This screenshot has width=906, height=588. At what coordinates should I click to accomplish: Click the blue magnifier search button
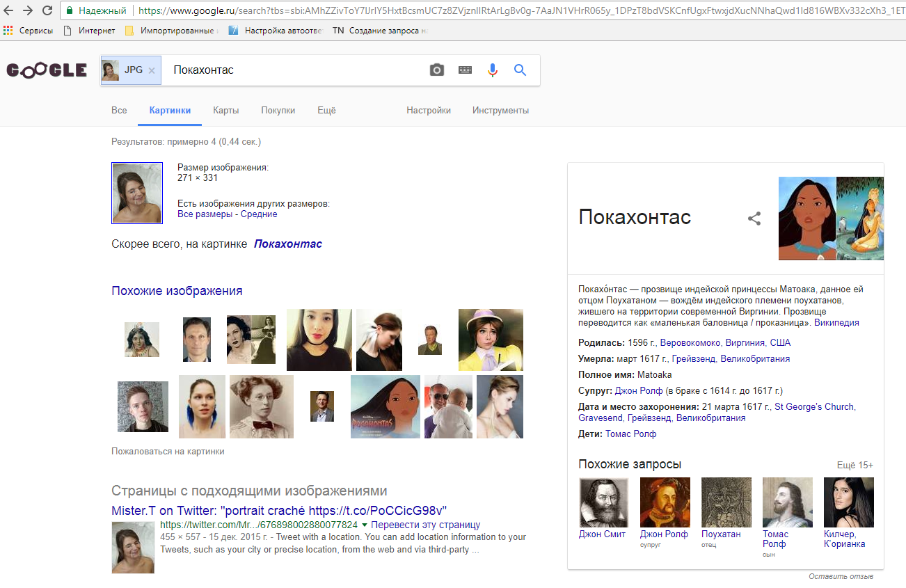[520, 70]
